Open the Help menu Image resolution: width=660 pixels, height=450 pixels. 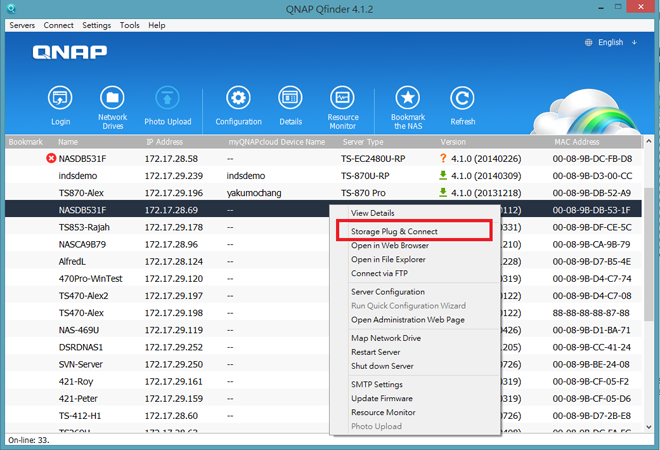pyautogui.click(x=157, y=25)
